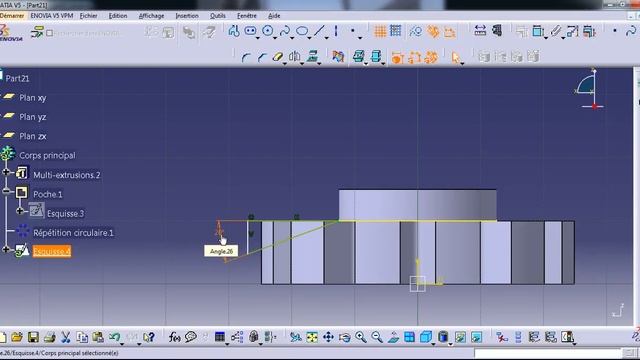The width and height of the screenshot is (640, 360).
Task: Select the Chamfer tool
Action: click(x=262, y=57)
